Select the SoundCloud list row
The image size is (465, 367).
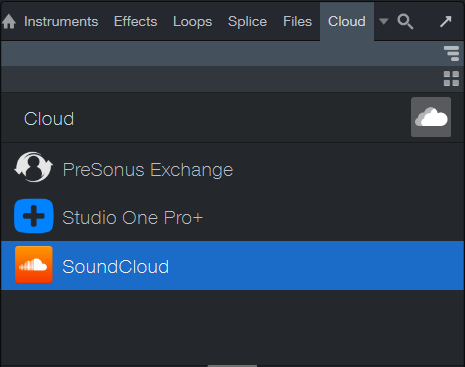[233, 265]
